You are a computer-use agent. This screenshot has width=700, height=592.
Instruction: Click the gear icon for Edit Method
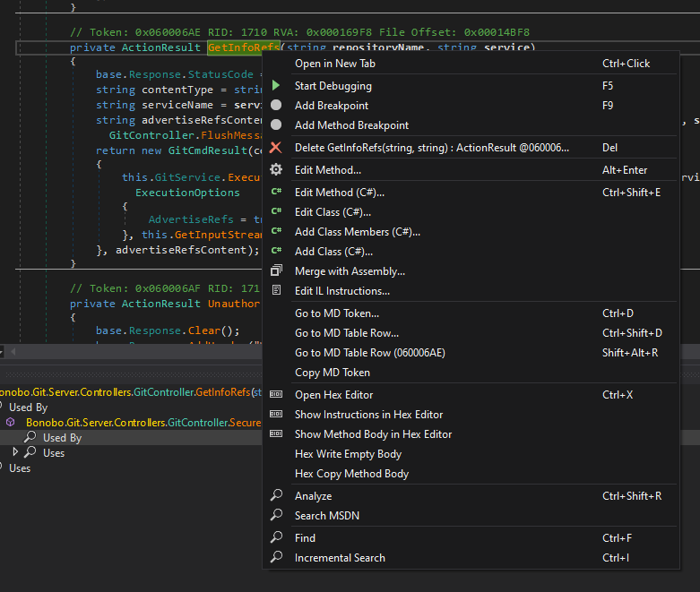pos(276,170)
